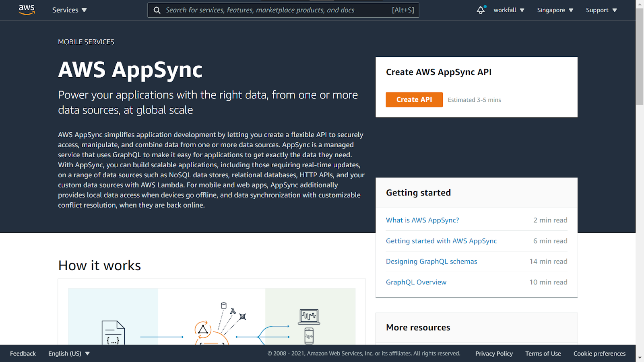
Task: Open the Services dropdown menu
Action: [x=69, y=10]
